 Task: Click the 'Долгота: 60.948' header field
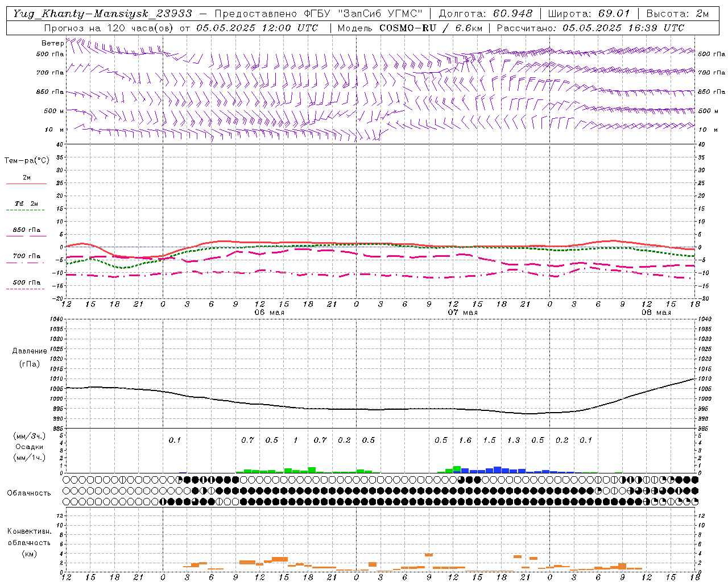(486, 14)
